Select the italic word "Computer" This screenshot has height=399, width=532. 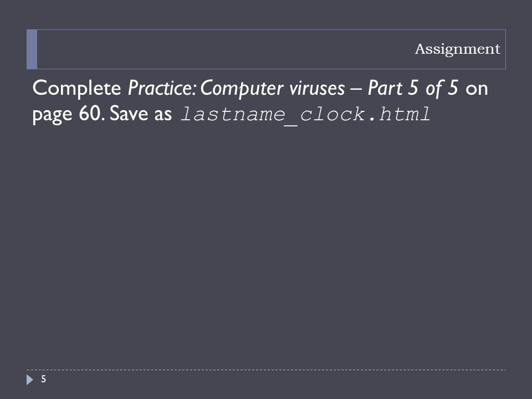[x=242, y=89]
